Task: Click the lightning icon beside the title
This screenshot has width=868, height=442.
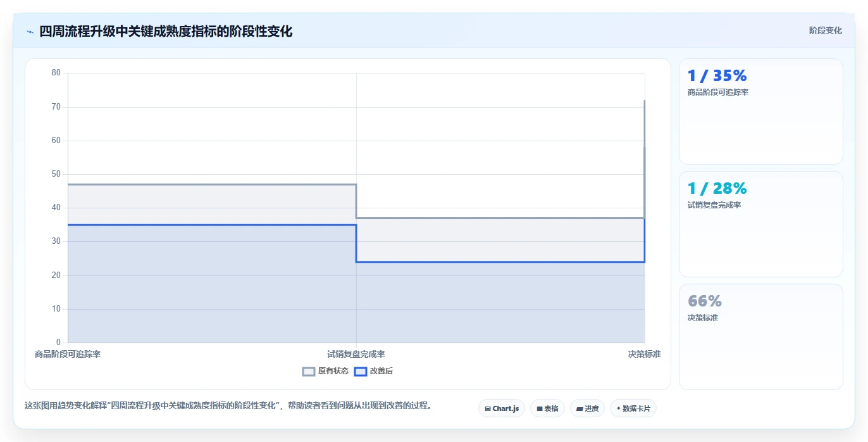Action: [x=30, y=32]
